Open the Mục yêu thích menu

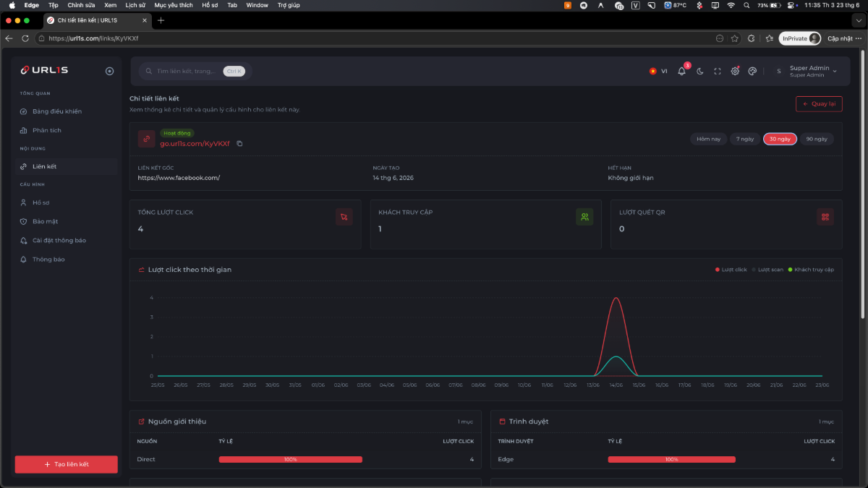pos(174,5)
